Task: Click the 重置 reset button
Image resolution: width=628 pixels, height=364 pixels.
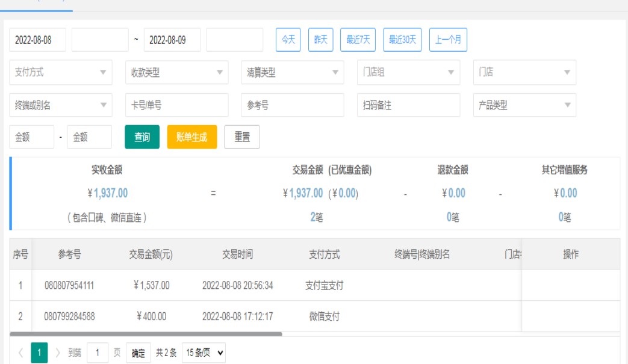Action: [x=242, y=137]
